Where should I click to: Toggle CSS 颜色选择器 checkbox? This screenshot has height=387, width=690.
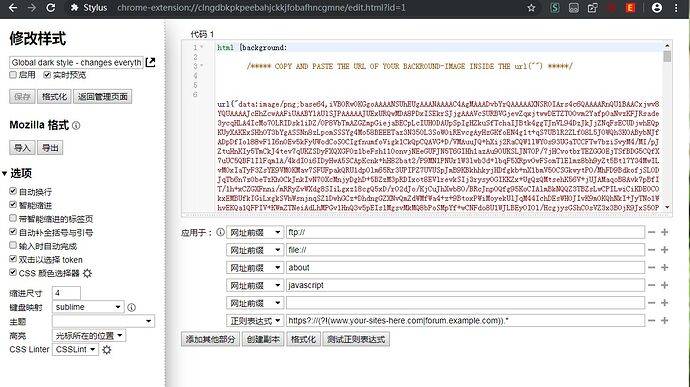coord(13,273)
